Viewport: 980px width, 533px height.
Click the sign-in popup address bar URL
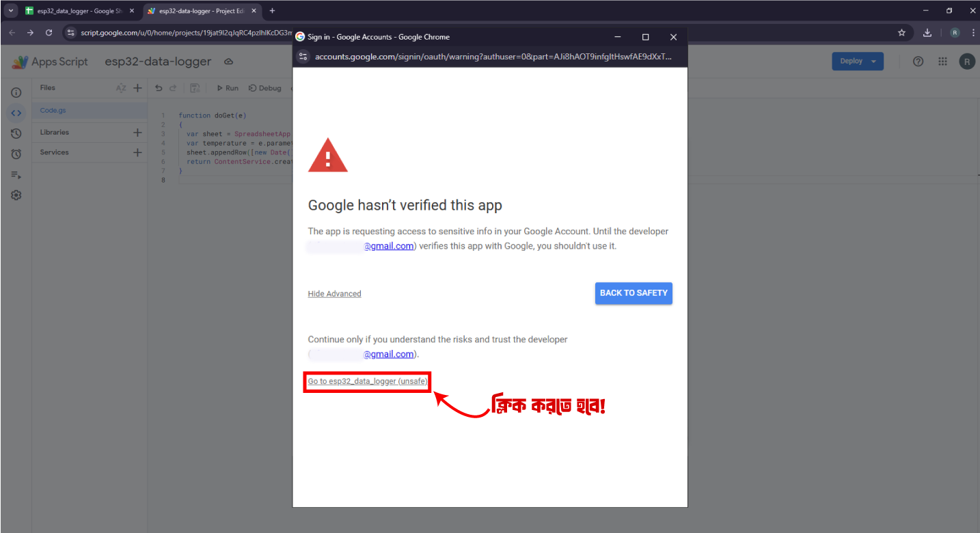pos(492,57)
